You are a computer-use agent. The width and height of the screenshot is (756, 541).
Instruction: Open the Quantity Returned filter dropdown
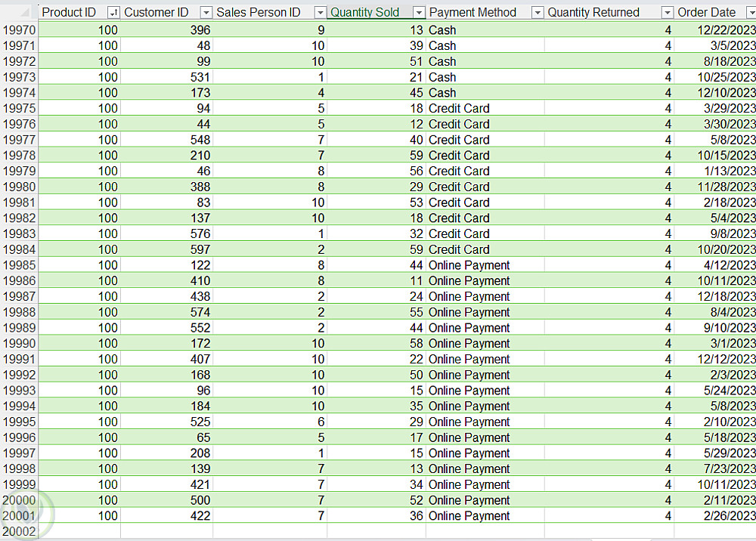(x=668, y=13)
